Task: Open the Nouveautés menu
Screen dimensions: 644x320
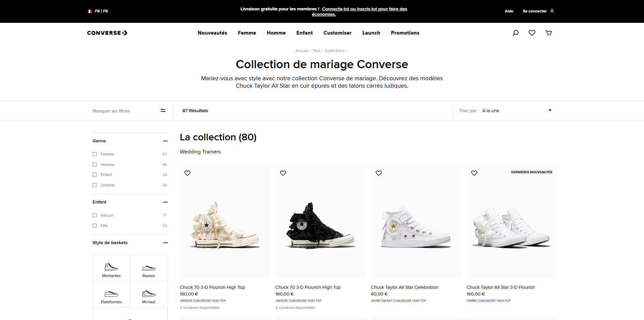Action: [212, 33]
